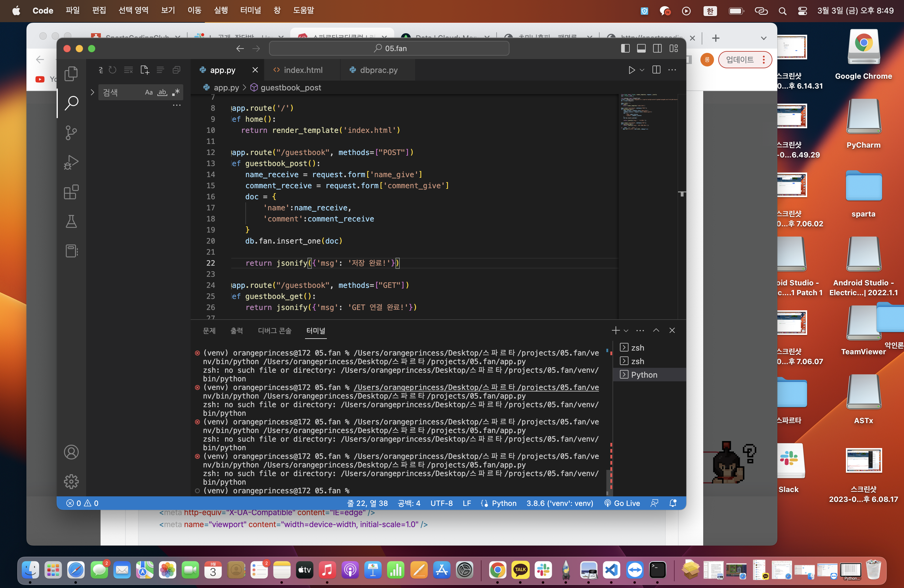Open Chrome tab search dropdown arrow
Image resolution: width=904 pixels, height=588 pixels.
[764, 38]
